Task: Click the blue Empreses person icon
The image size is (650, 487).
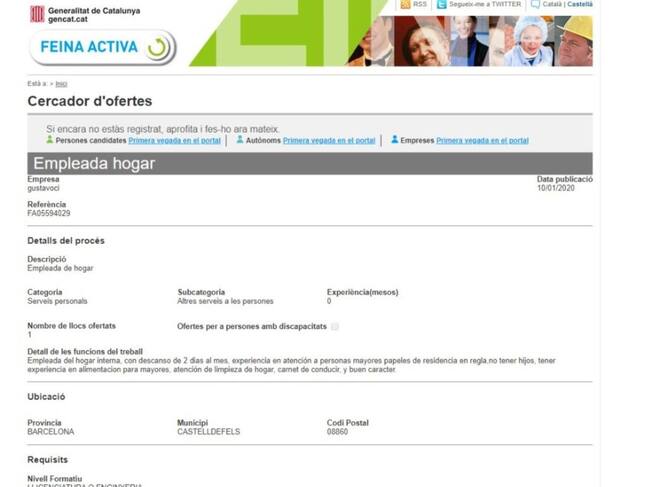Action: [x=394, y=140]
